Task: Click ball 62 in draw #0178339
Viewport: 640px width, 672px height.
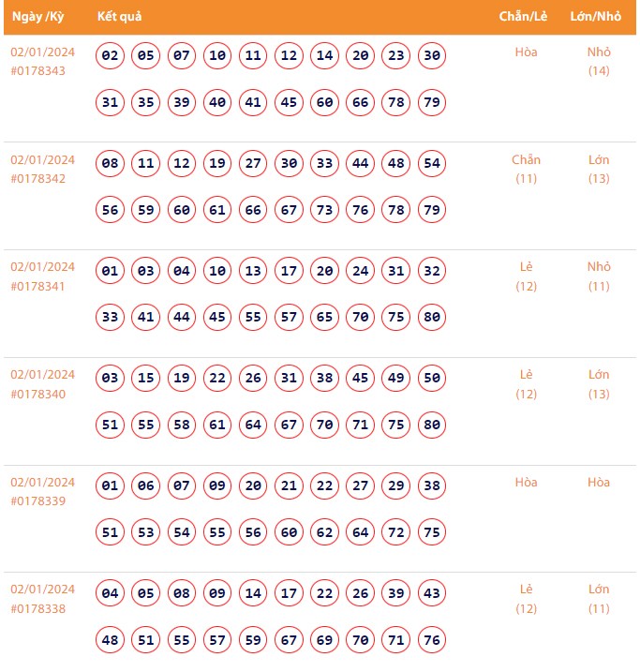Action: (x=324, y=532)
